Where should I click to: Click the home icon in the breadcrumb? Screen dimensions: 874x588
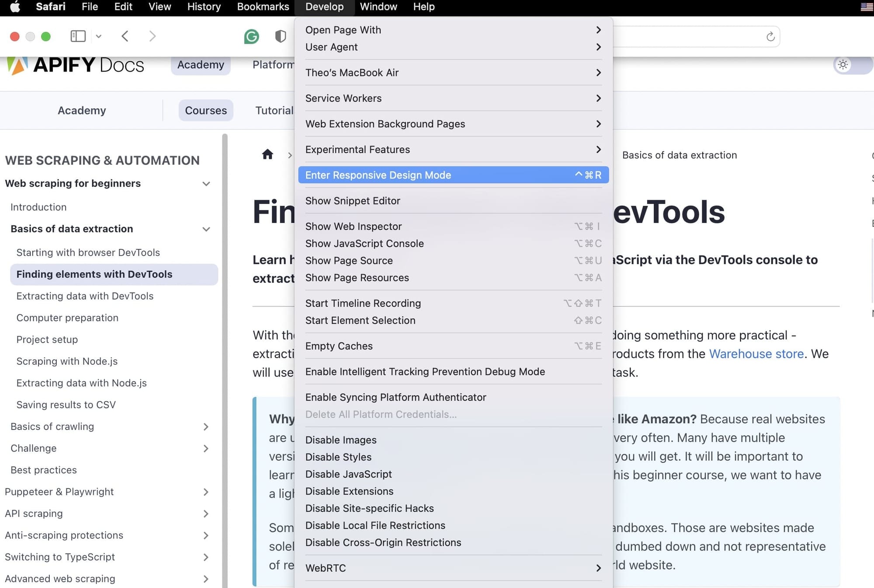(x=267, y=155)
